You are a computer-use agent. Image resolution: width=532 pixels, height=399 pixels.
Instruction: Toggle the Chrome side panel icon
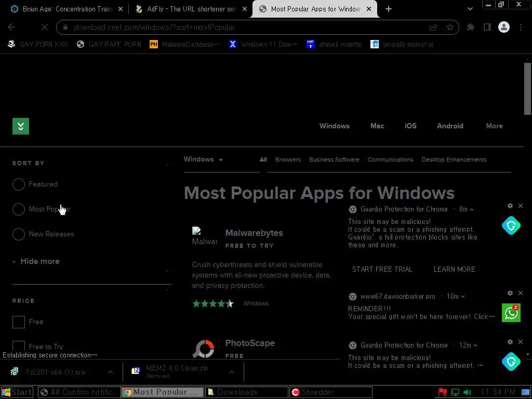[x=487, y=27]
